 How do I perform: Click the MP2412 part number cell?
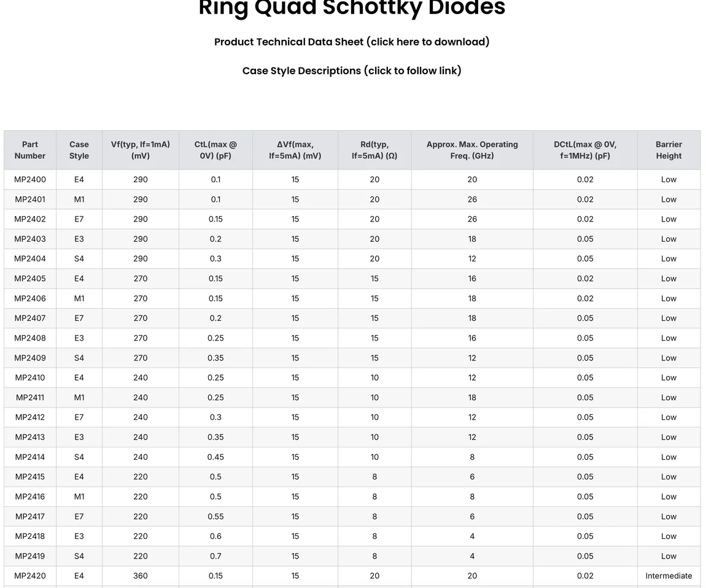pyautogui.click(x=30, y=417)
